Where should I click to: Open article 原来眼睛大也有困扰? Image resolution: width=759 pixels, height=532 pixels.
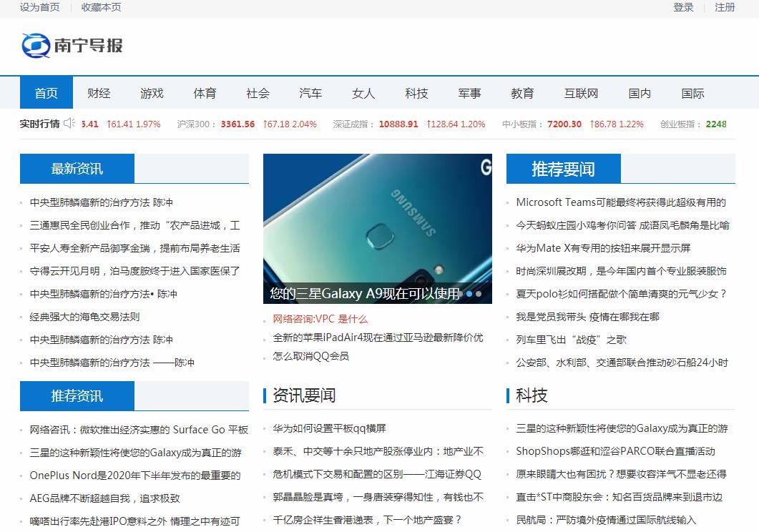coord(621,474)
